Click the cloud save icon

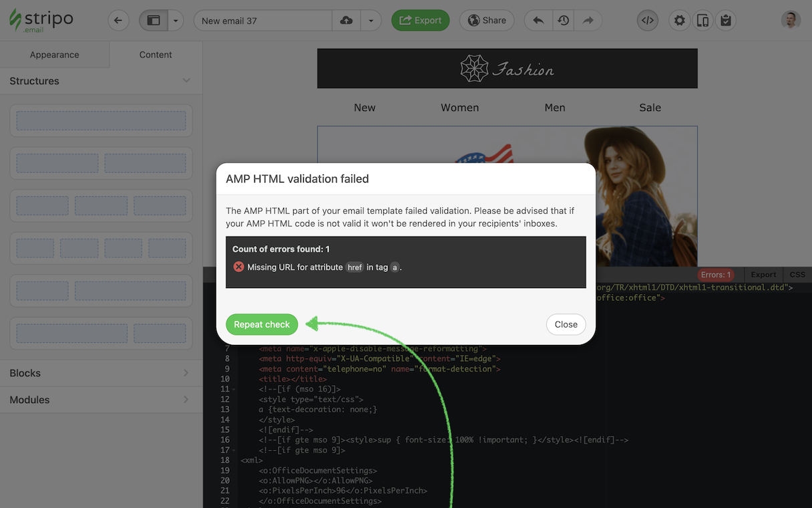click(x=346, y=20)
